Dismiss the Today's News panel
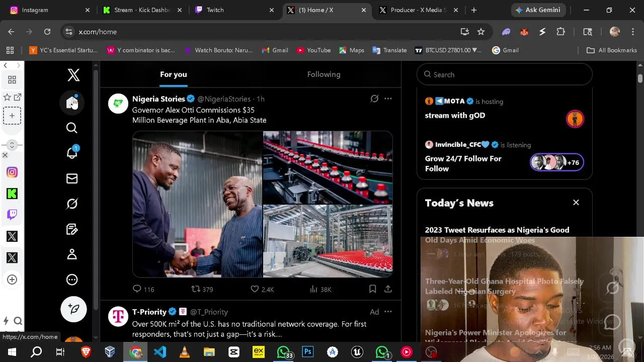Viewport: 644px width, 362px height. pyautogui.click(x=576, y=203)
